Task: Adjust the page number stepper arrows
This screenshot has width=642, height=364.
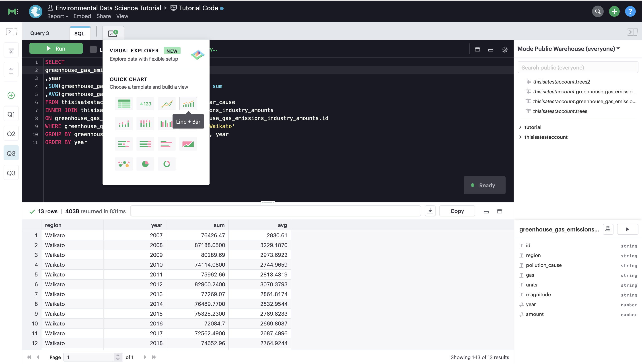Action: coord(118,357)
